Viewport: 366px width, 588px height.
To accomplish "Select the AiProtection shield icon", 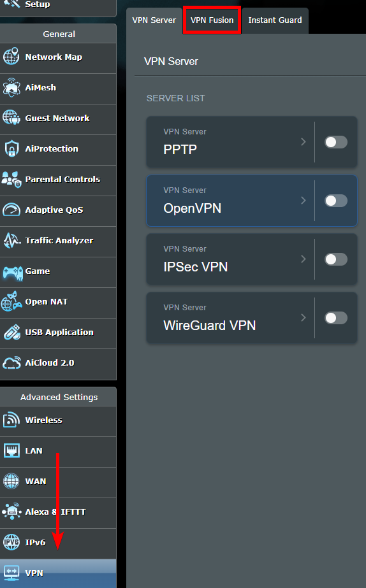I will 11,148.
